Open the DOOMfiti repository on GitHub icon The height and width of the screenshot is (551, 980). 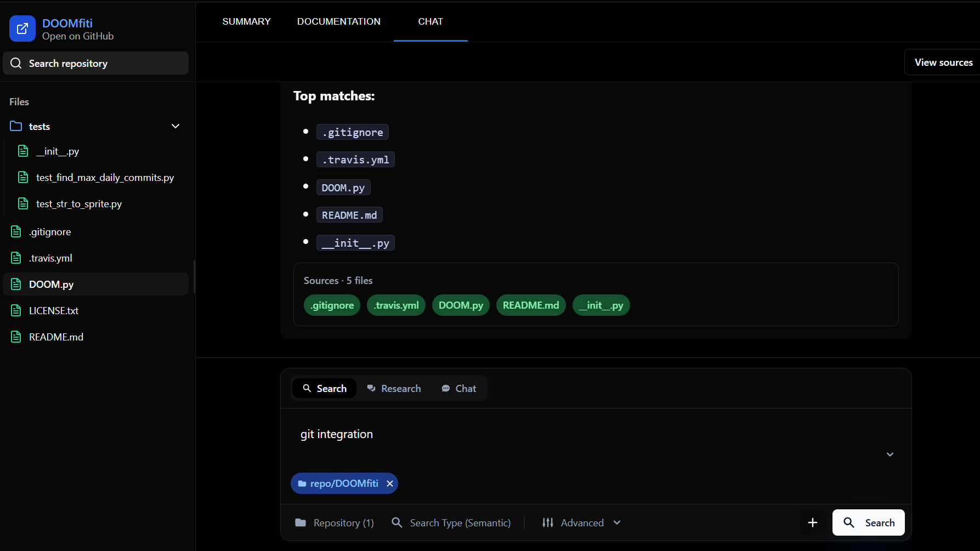[22, 29]
